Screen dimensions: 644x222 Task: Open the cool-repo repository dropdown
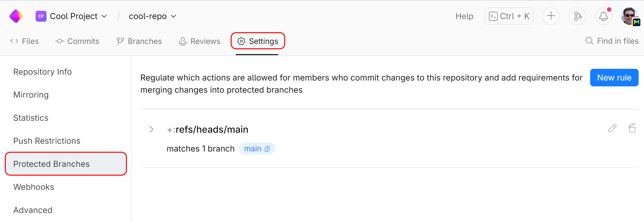pos(152,16)
